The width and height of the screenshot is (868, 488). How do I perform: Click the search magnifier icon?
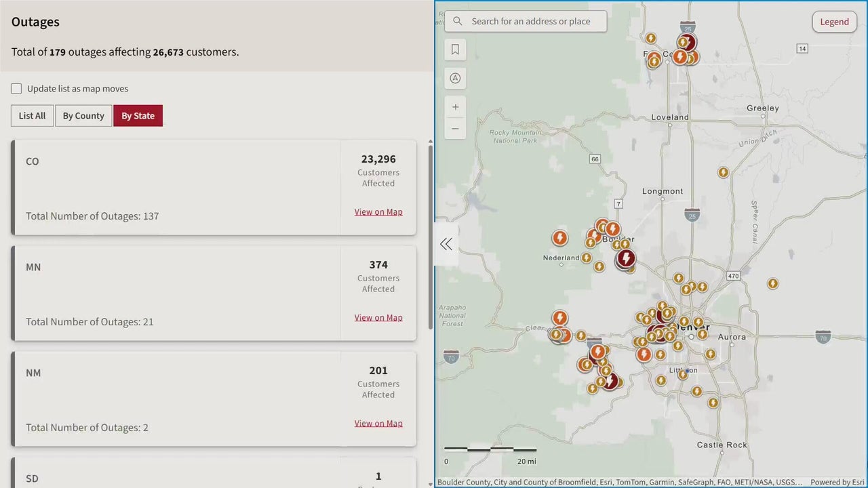pyautogui.click(x=458, y=21)
